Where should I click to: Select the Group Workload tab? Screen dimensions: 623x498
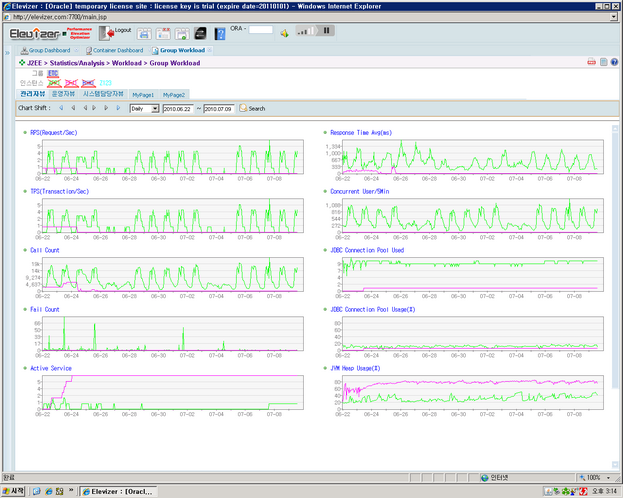click(x=182, y=50)
